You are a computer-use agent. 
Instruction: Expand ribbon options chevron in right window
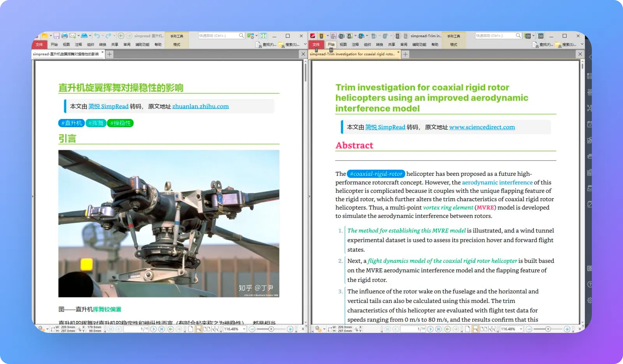pyautogui.click(x=582, y=44)
